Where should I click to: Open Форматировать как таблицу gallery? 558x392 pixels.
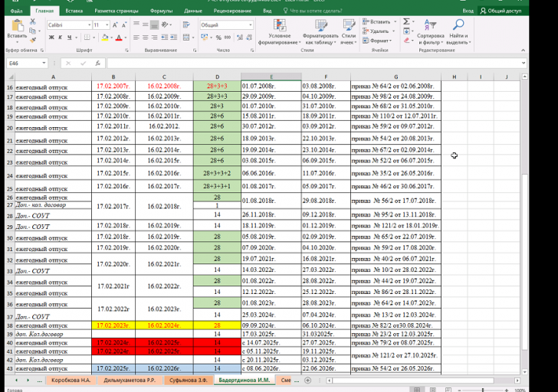pyautogui.click(x=320, y=32)
